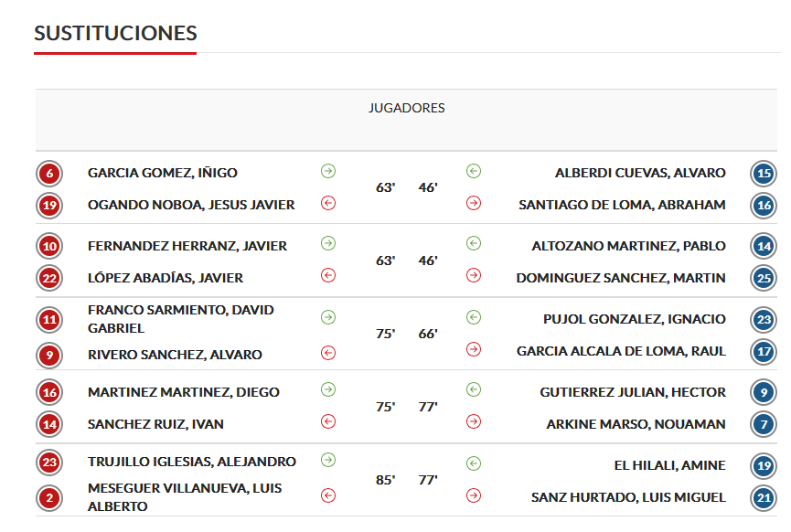Open player Gutierrez Julian, Hector

pos(632,392)
